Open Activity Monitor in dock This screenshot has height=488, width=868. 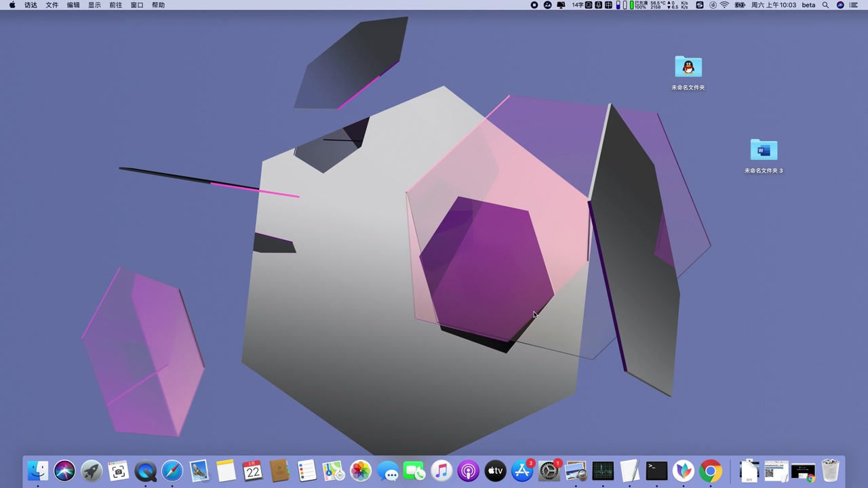click(603, 470)
